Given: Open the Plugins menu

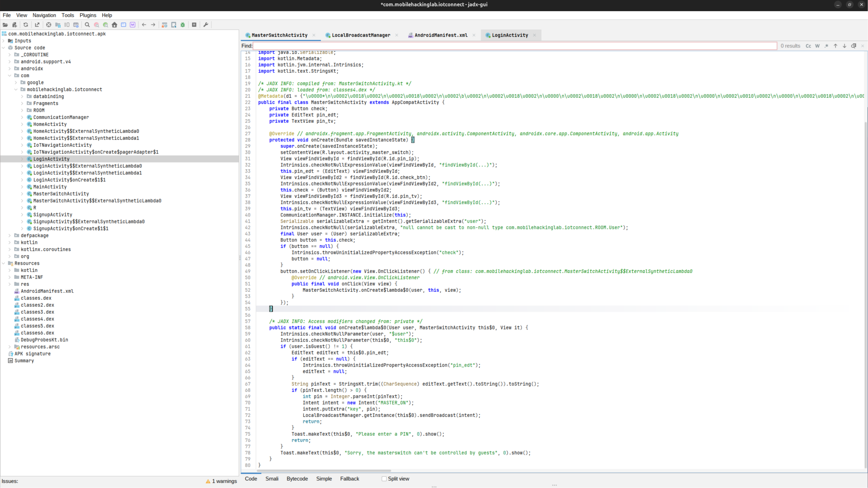Looking at the screenshot, I should pos(88,15).
